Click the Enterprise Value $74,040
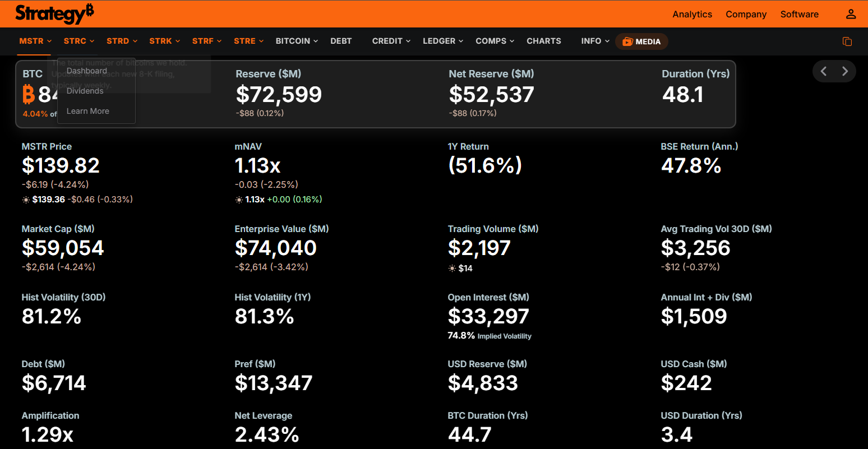Image resolution: width=868 pixels, height=449 pixels. pos(276,248)
